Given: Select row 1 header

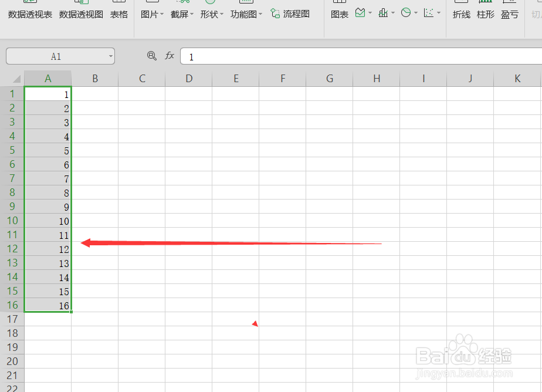Looking at the screenshot, I should [x=12, y=94].
